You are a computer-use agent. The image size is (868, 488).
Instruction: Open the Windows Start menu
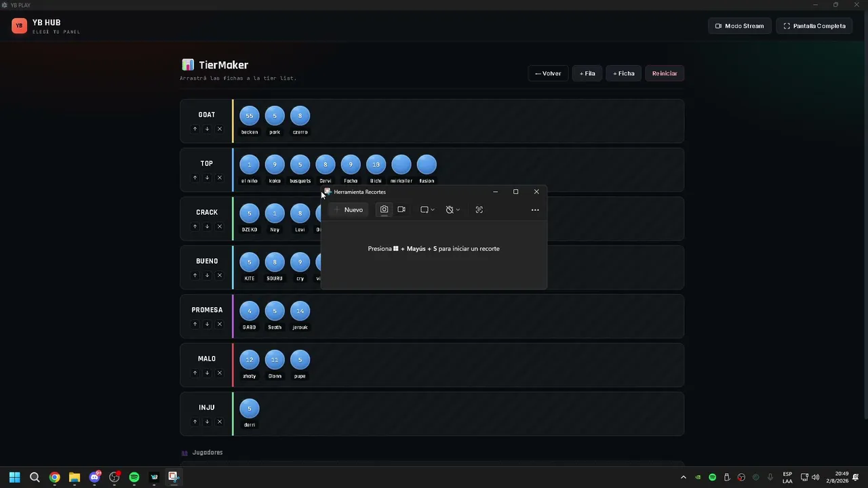click(15, 477)
